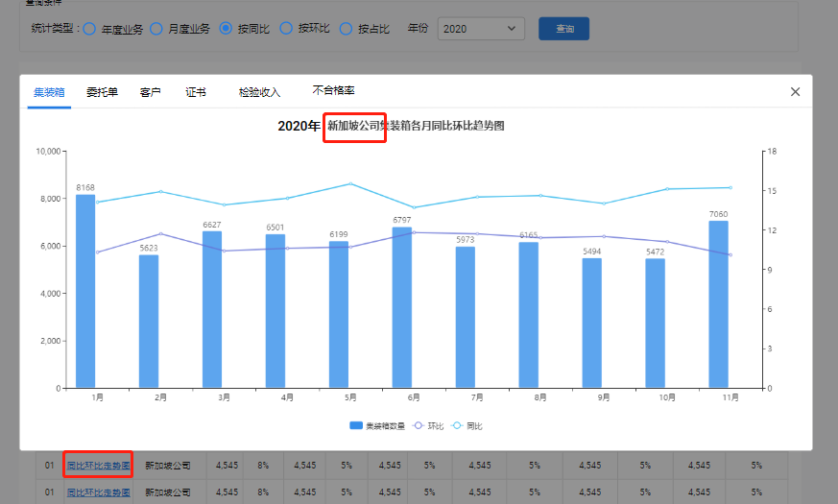
Task: Select 年度业务 radio option
Action: click(x=89, y=29)
